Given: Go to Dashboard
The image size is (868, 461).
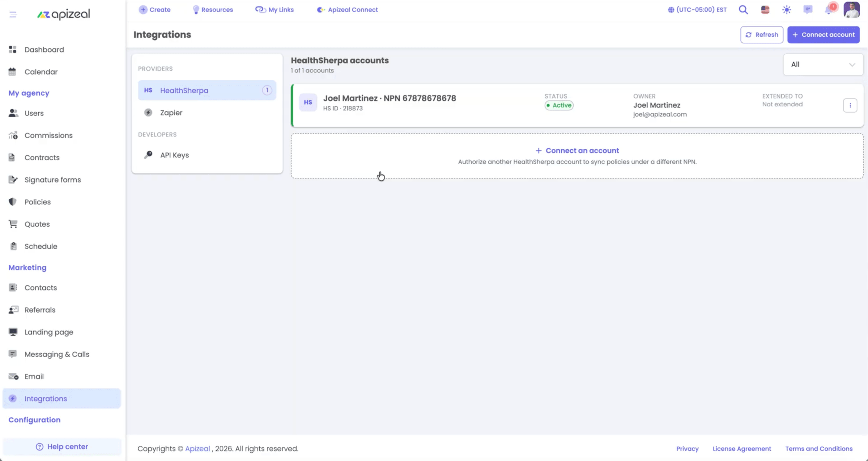Looking at the screenshot, I should pyautogui.click(x=44, y=50).
